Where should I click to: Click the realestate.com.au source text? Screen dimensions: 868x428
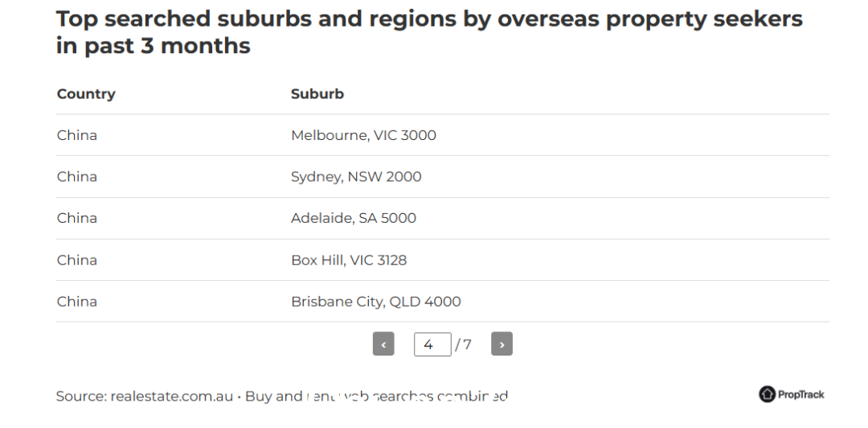click(172, 397)
